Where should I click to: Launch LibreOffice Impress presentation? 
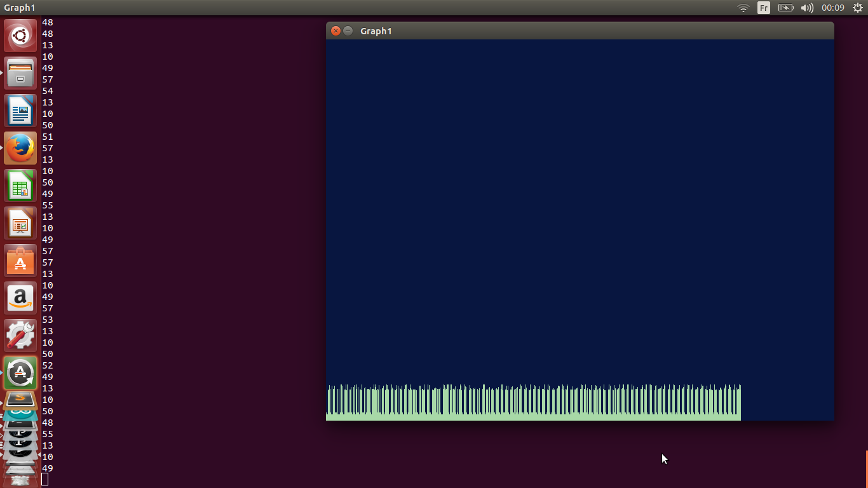coord(20,223)
